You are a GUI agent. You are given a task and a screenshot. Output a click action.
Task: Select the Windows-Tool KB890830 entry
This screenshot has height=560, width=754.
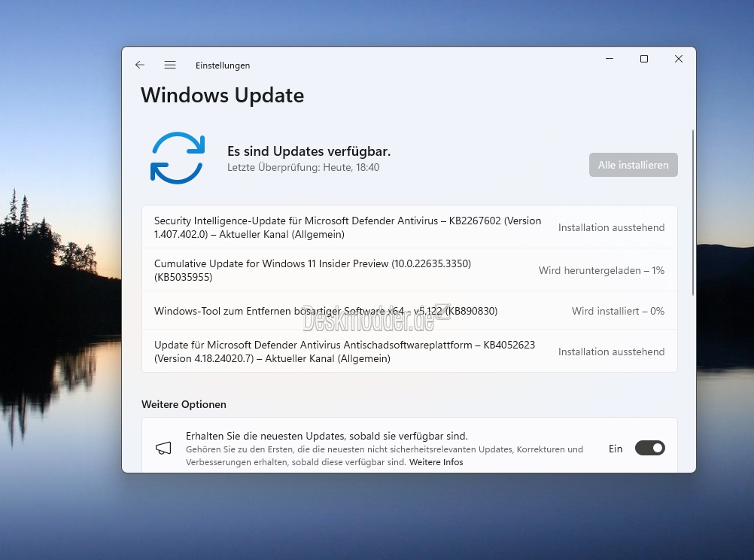(409, 311)
